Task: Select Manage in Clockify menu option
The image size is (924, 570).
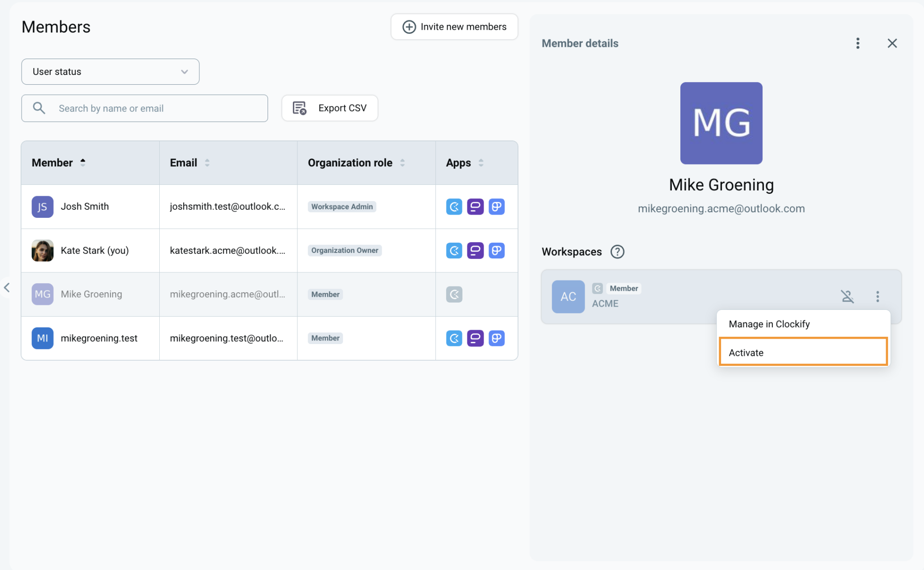Action: pyautogui.click(x=804, y=324)
